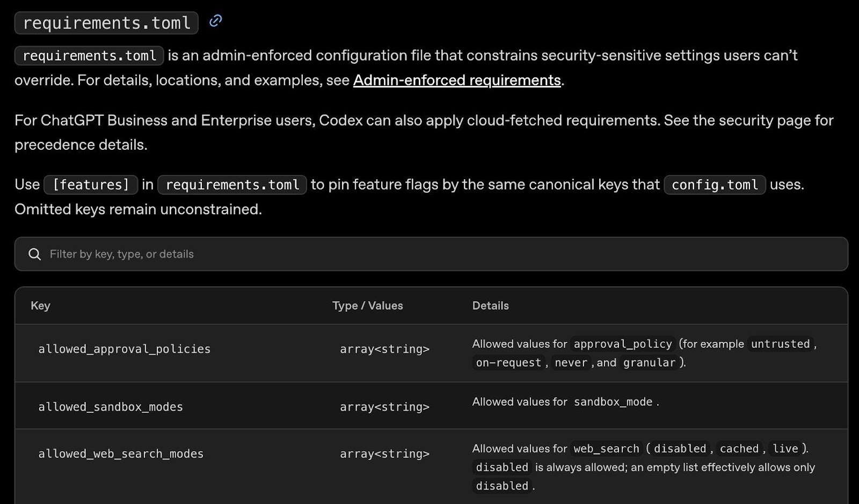The image size is (859, 504).
Task: Focus the 'Filter by key, type, or details' field
Action: 429,254
